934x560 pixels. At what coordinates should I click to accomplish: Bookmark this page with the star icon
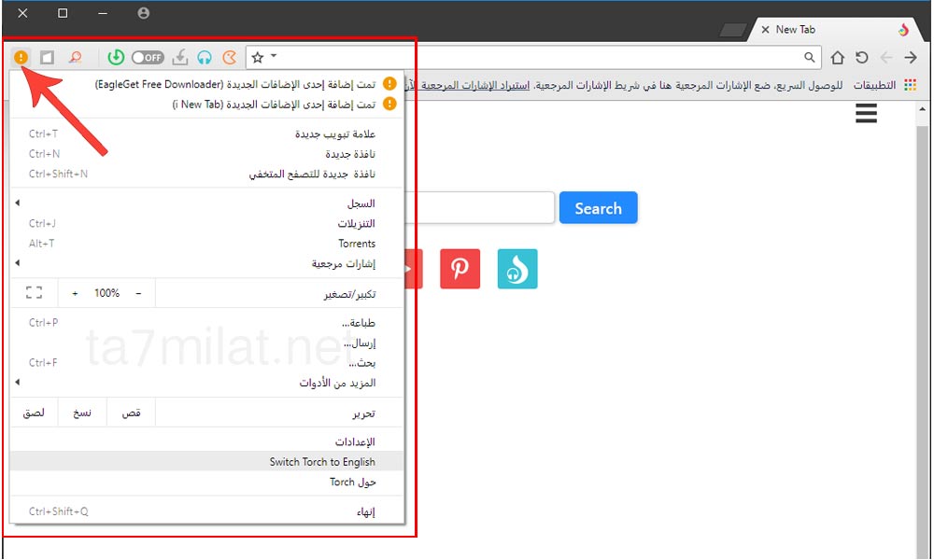tap(258, 57)
